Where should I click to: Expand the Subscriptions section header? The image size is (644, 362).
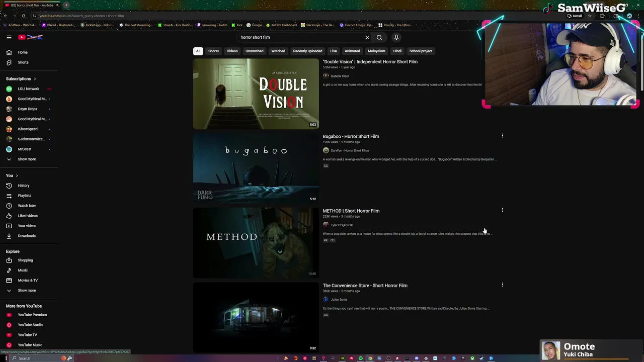click(21, 79)
